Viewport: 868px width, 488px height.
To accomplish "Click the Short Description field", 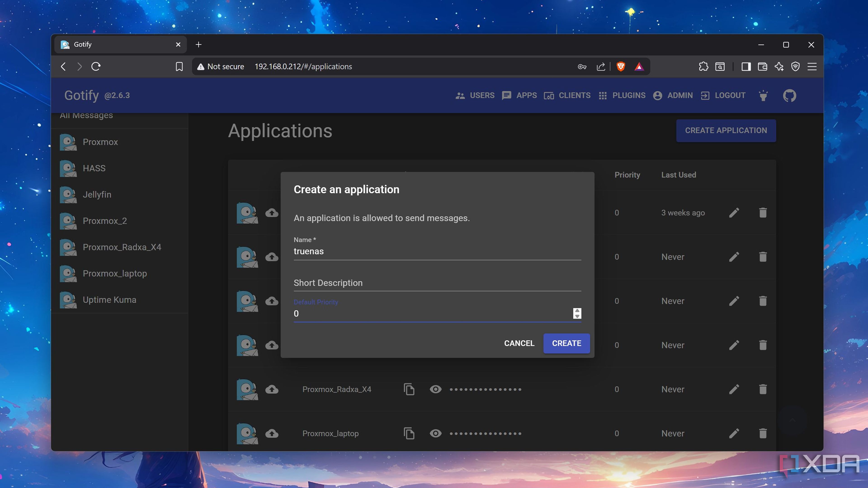I will (437, 283).
